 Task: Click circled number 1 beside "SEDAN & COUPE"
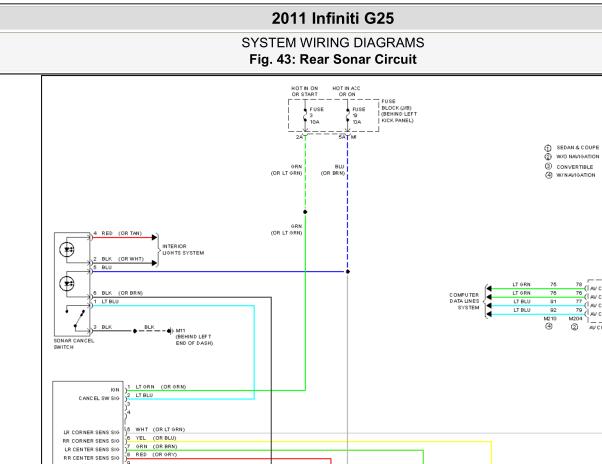(x=548, y=148)
